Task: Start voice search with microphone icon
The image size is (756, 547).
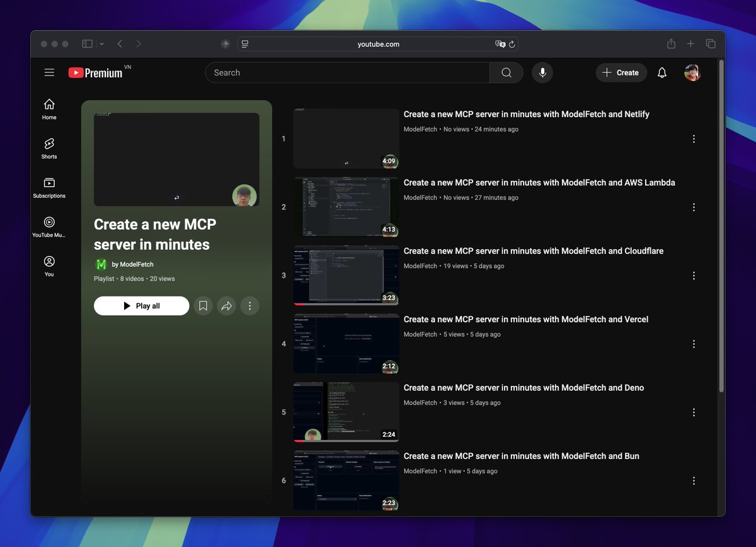Action: point(542,72)
